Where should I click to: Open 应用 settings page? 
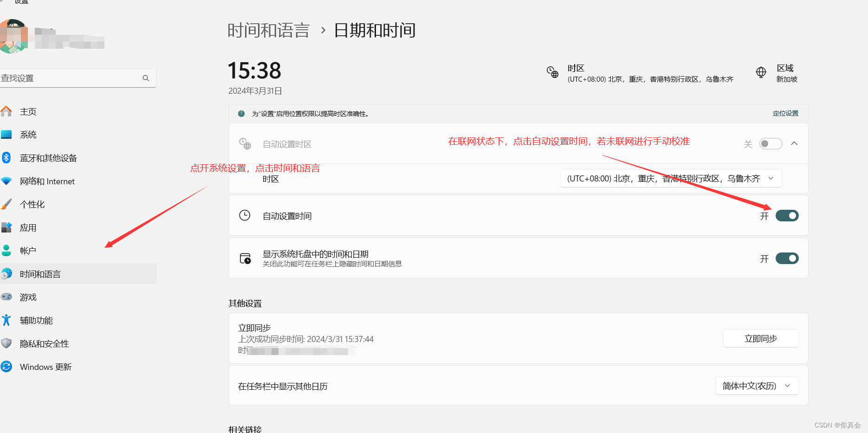pos(78,227)
